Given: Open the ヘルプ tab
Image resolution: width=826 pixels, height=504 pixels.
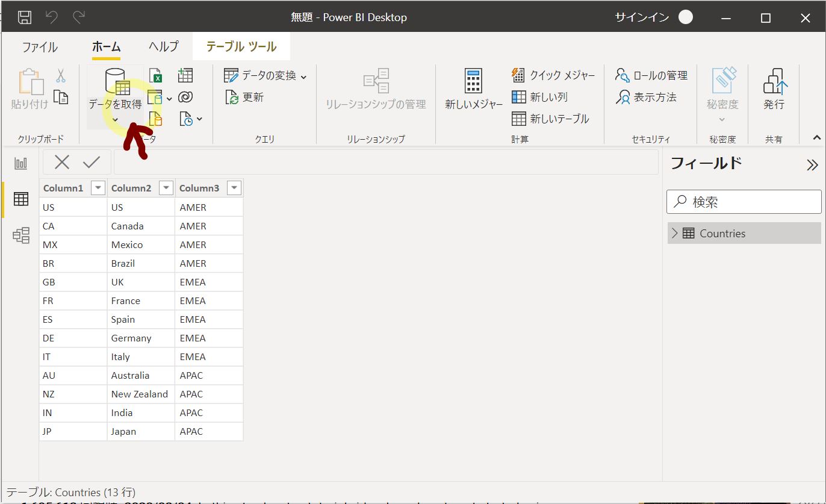Looking at the screenshot, I should 164,47.
